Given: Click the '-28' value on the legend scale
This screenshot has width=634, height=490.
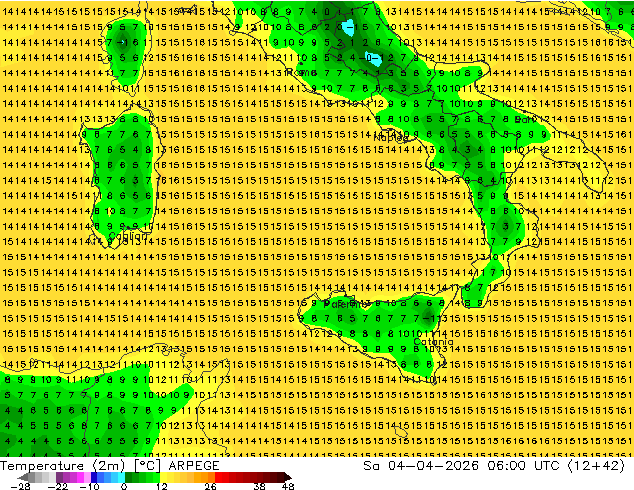Looking at the screenshot, I should (20, 486).
